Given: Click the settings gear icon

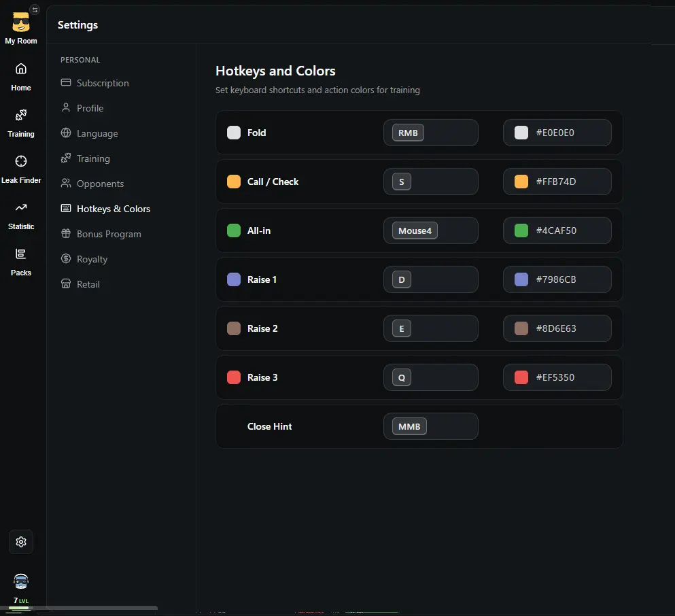Looking at the screenshot, I should [20, 541].
